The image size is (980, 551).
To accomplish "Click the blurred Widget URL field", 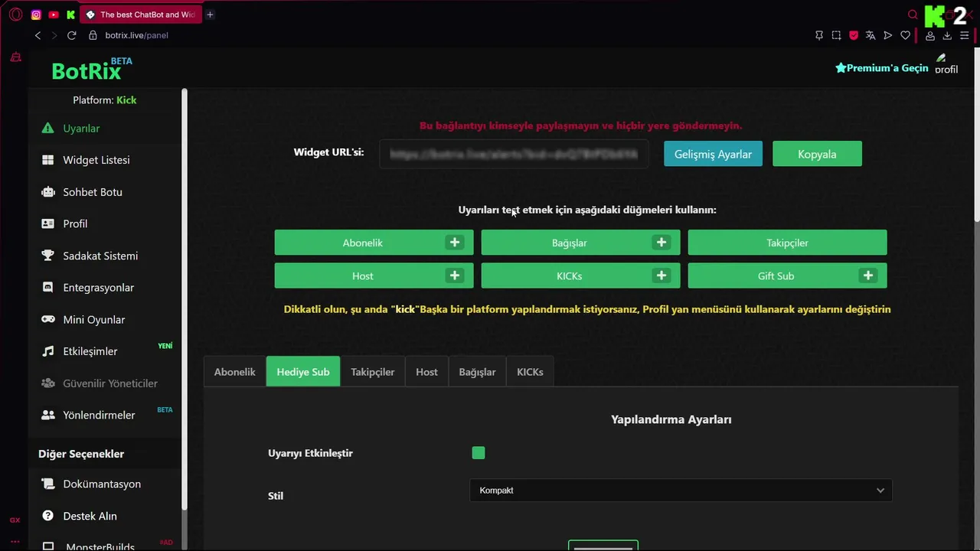I will pyautogui.click(x=514, y=154).
